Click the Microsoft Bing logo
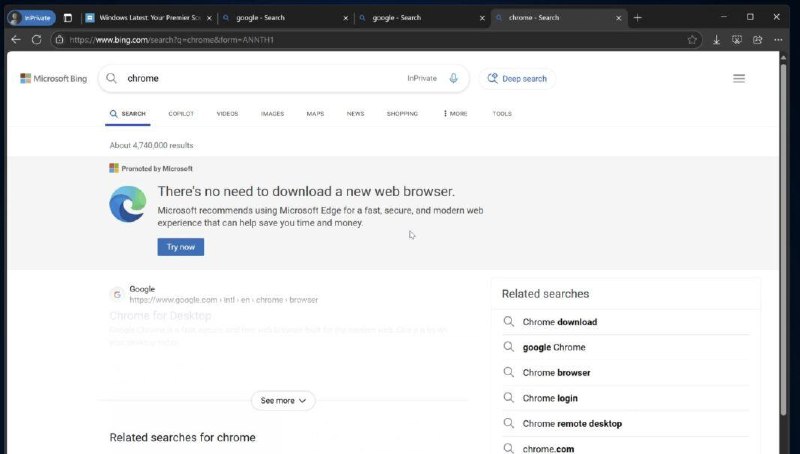800x454 pixels. [54, 78]
